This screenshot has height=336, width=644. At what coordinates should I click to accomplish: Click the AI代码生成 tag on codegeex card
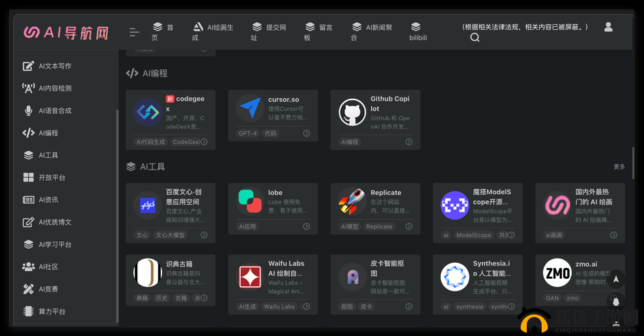(x=151, y=142)
